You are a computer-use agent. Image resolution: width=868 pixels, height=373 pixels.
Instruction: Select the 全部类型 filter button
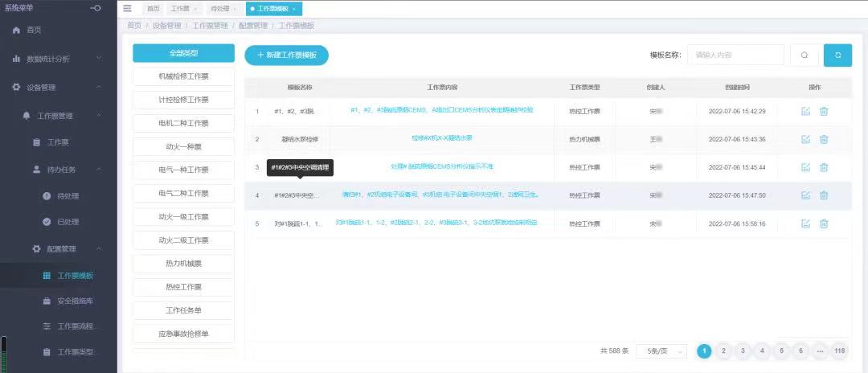tap(182, 53)
